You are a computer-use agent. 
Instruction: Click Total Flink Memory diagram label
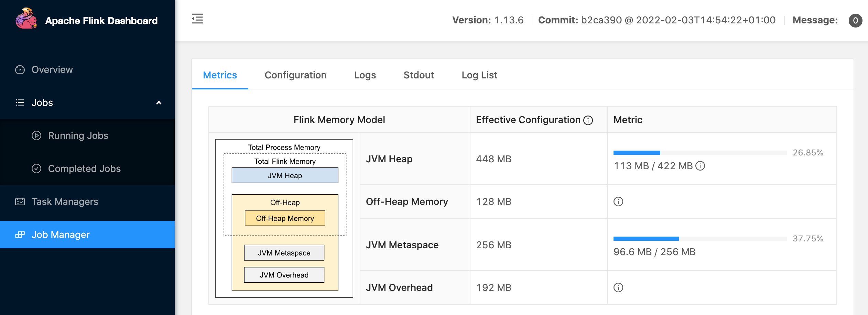tap(285, 161)
